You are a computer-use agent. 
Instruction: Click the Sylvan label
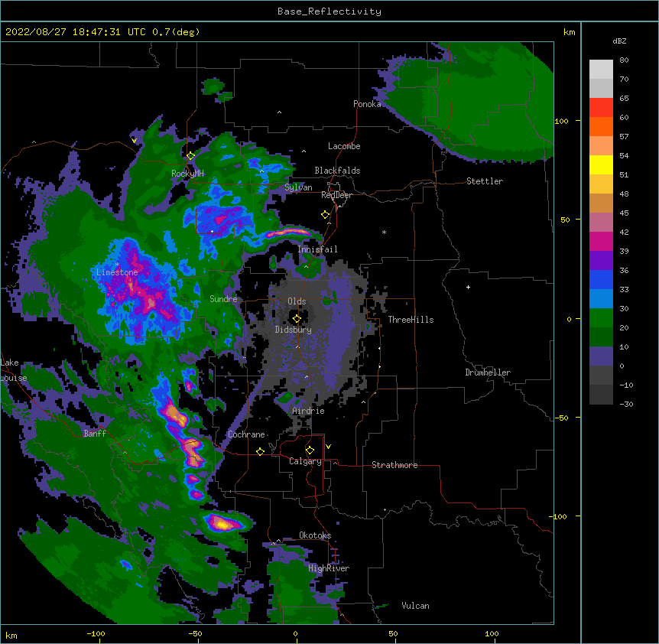(298, 187)
